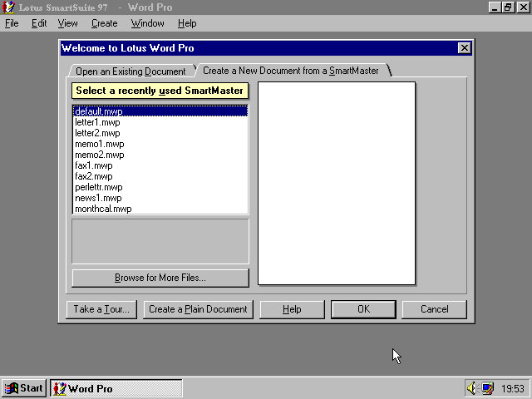532x399 pixels.
Task: Select letter1.mwp in the SmartMaster list
Action: click(x=97, y=122)
